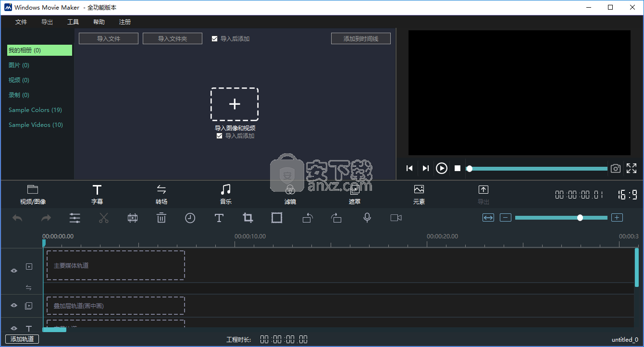Click the 导入文件夹 button
Image resolution: width=644 pixels, height=347 pixels.
(173, 38)
